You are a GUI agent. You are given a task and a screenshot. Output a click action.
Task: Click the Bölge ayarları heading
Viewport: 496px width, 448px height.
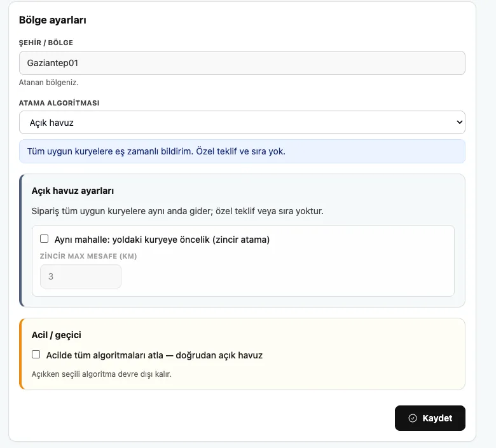click(x=53, y=20)
